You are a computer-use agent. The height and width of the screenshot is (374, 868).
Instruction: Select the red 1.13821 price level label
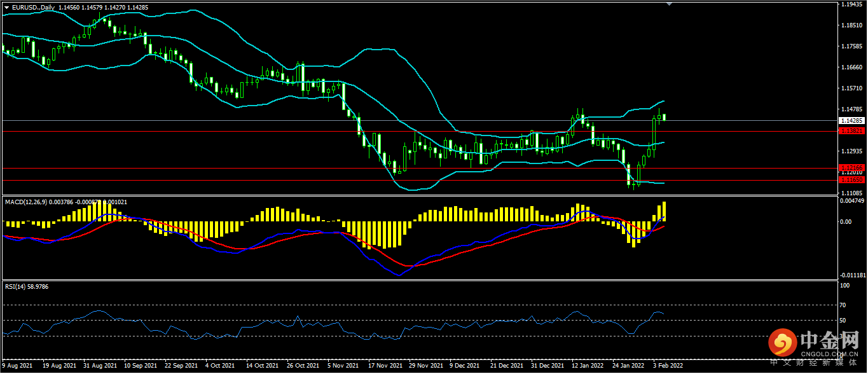click(x=851, y=131)
